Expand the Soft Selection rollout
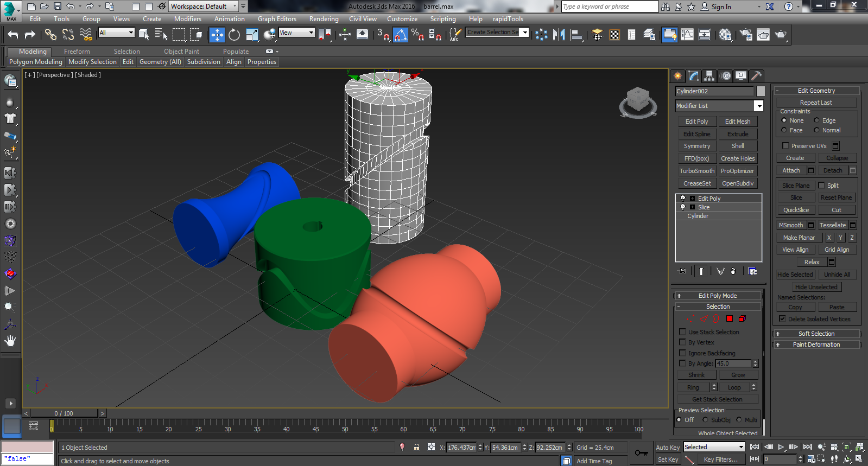868x466 pixels. 816,334
